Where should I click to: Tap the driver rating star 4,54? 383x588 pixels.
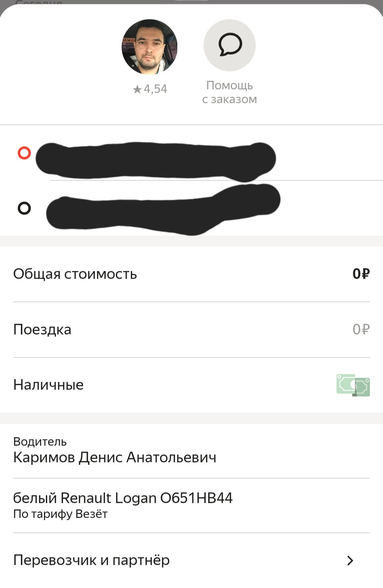[150, 89]
